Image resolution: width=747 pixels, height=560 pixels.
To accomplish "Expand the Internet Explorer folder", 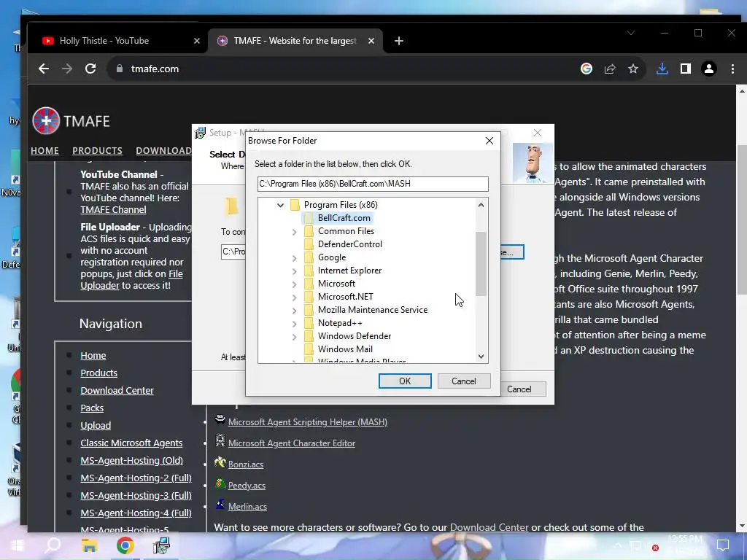I will pos(295,271).
